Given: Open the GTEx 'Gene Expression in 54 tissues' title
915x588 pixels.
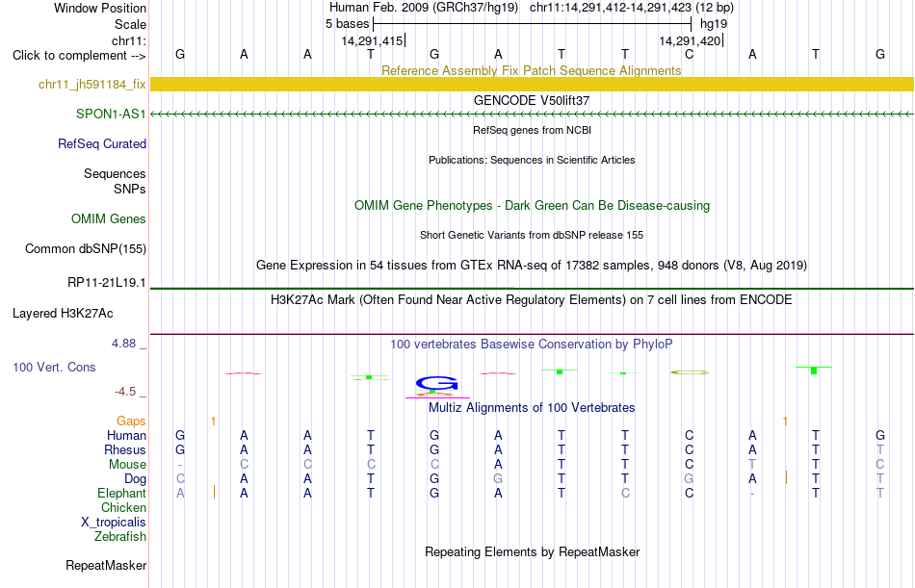Looking at the screenshot, I should pos(532,266).
